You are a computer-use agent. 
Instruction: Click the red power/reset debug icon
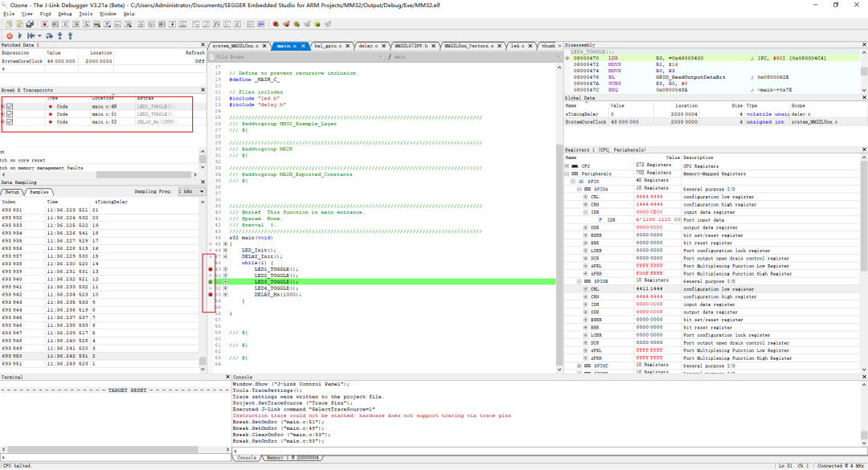[x=10, y=36]
